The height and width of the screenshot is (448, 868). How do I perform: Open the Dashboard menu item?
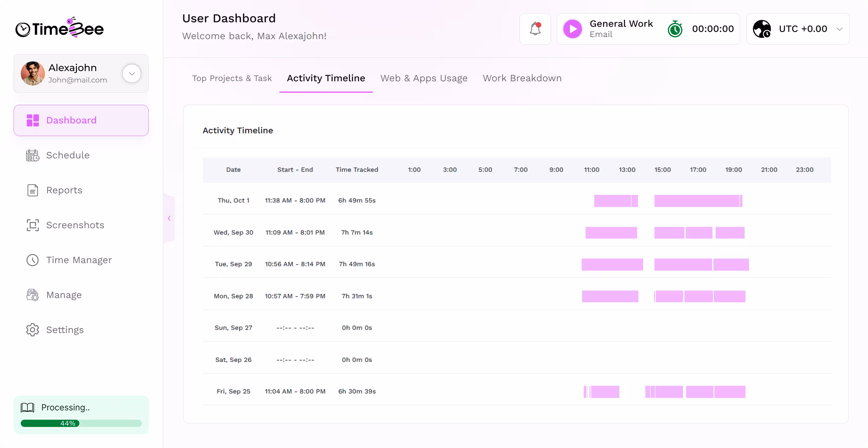pos(81,120)
